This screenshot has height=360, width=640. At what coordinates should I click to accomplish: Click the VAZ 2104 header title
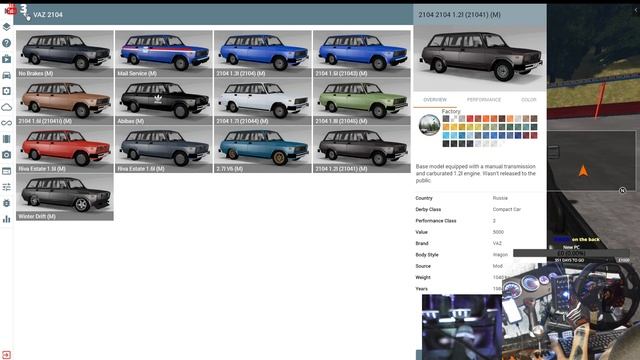48,15
